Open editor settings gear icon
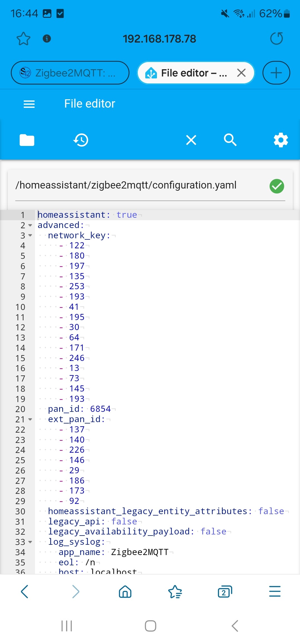 click(x=281, y=140)
